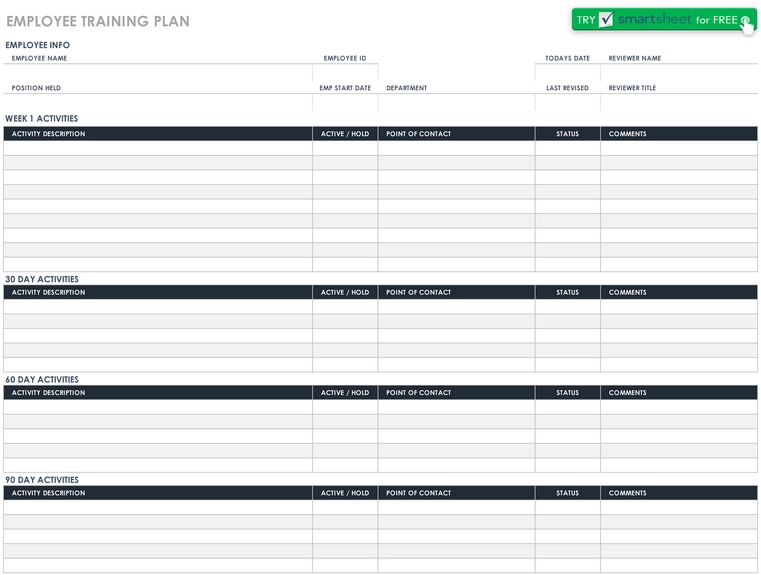Click 90 Day Comments column header
The image size is (761, 575).
point(679,493)
